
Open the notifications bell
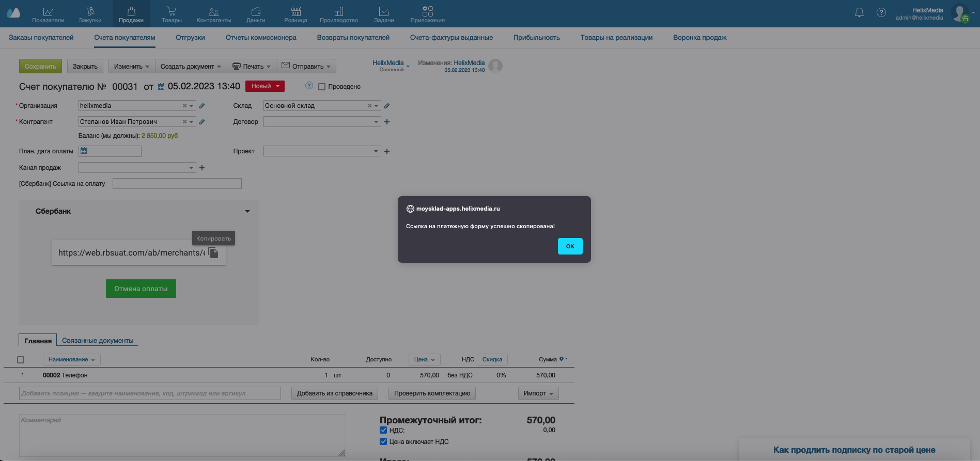click(859, 13)
